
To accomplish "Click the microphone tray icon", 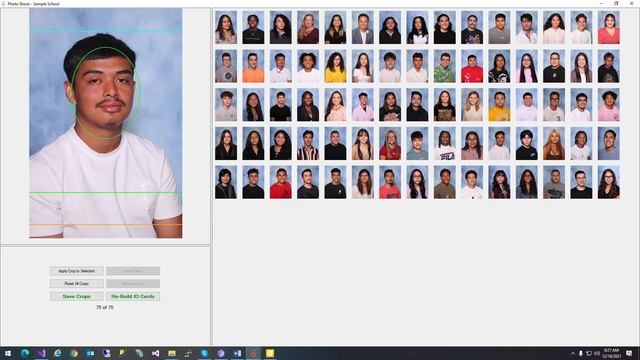I will [x=581, y=353].
